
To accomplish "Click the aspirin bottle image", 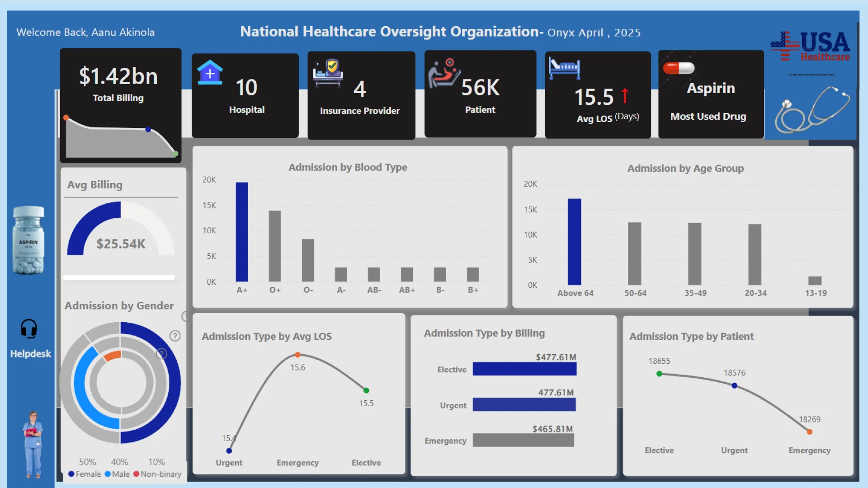I will (x=28, y=240).
